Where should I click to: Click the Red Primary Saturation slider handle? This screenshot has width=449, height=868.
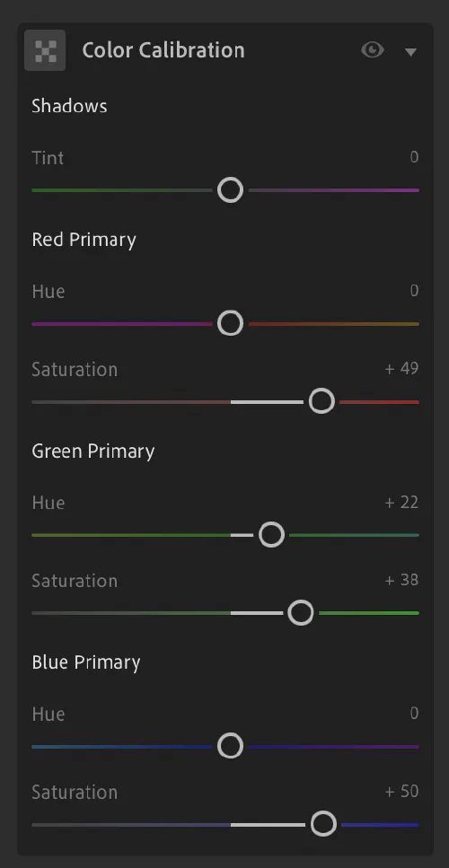click(321, 401)
